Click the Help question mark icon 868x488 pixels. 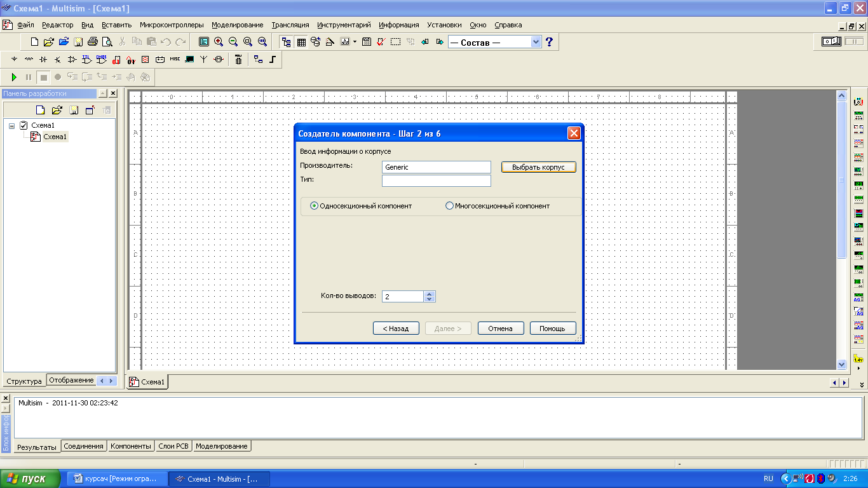tap(550, 42)
